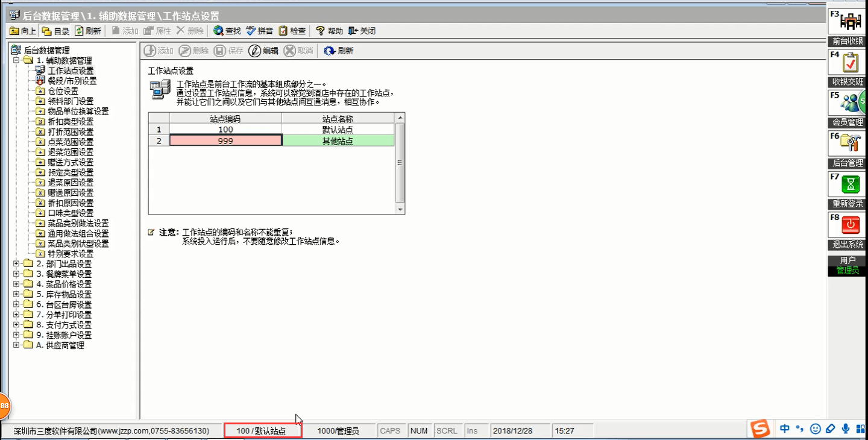Collapse the 1. 辅助数据管理 tree node
Viewport: 868px width, 440px height.
(16, 60)
